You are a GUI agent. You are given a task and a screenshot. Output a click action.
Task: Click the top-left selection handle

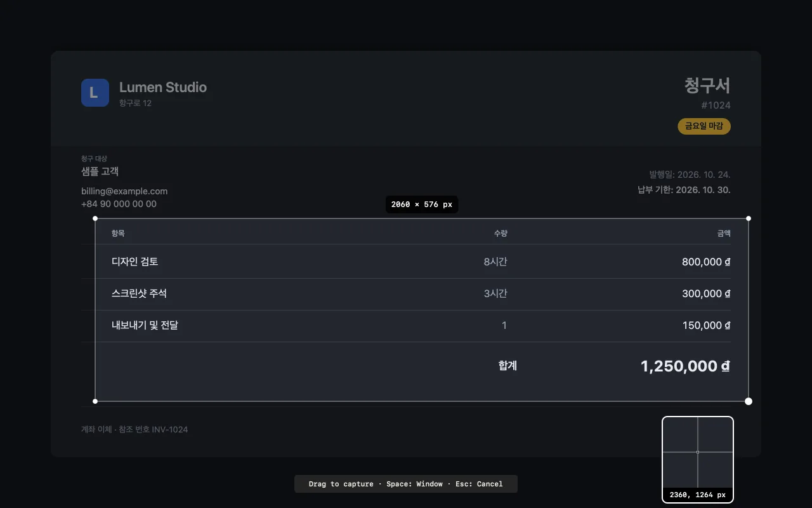(95, 218)
